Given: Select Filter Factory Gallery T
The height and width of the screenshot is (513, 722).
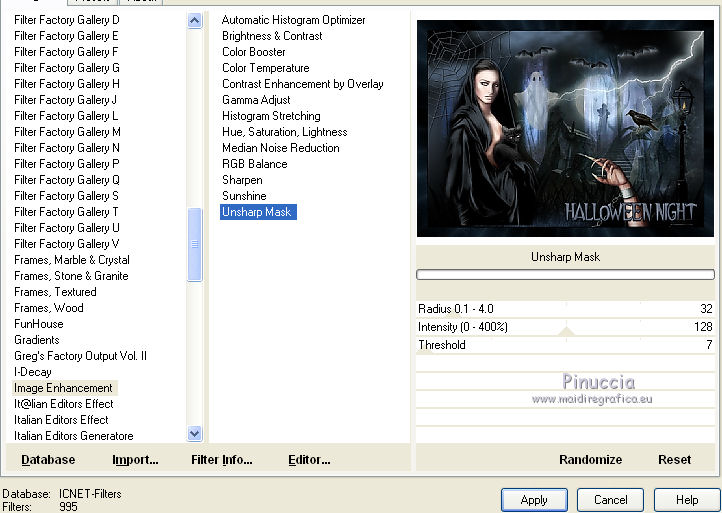Looking at the screenshot, I should (x=66, y=212).
